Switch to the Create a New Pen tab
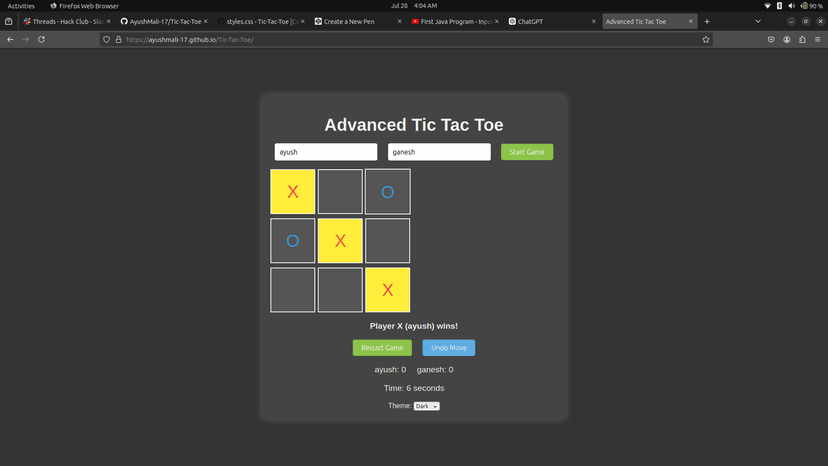The height and width of the screenshot is (466, 828). tap(357, 22)
